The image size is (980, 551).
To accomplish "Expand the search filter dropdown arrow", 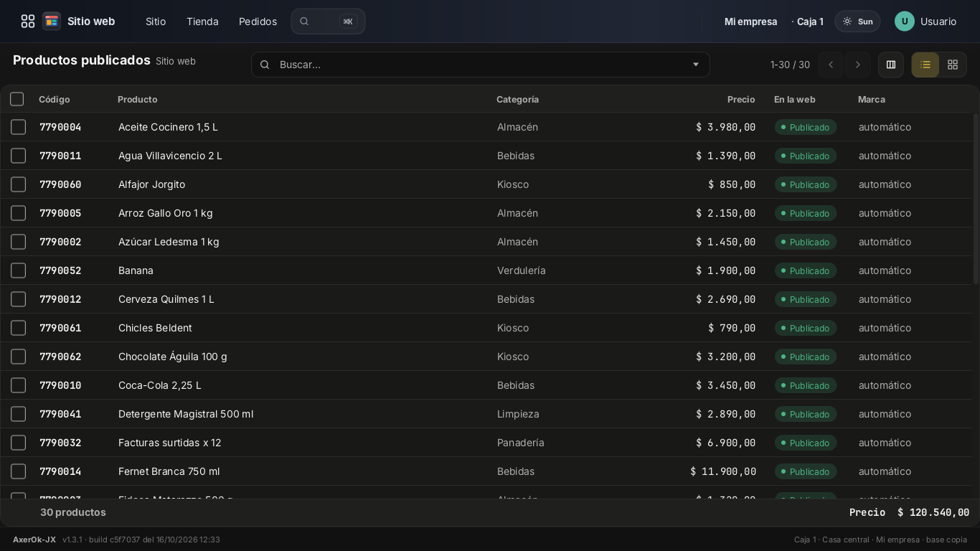I will pyautogui.click(x=695, y=65).
